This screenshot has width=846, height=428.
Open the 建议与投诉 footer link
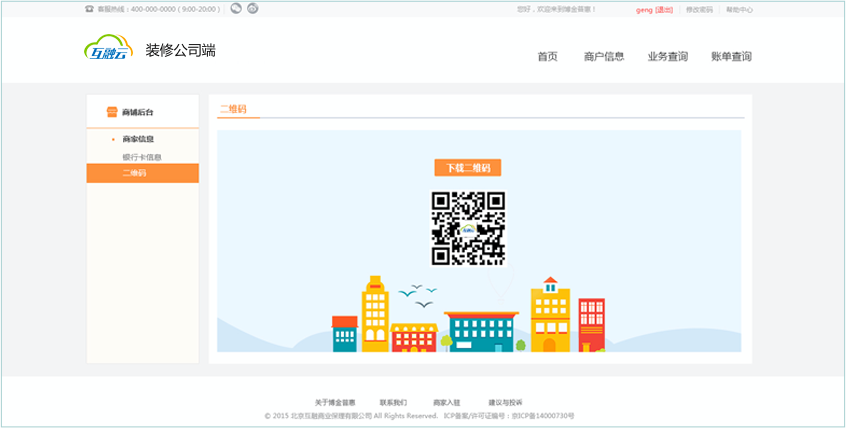[x=505, y=402]
